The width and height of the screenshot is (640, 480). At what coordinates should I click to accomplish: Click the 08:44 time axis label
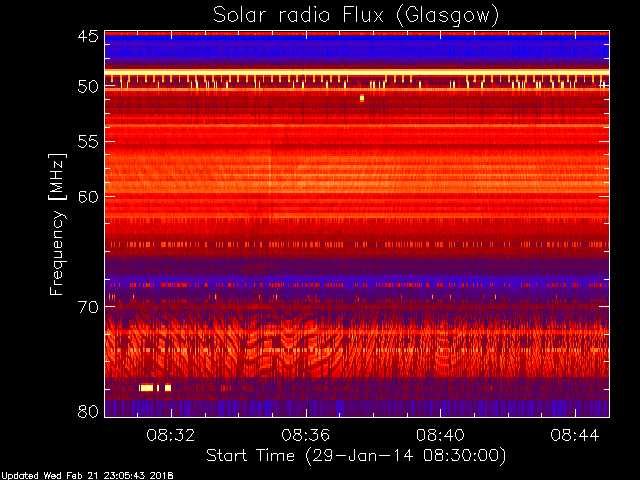pyautogui.click(x=575, y=435)
